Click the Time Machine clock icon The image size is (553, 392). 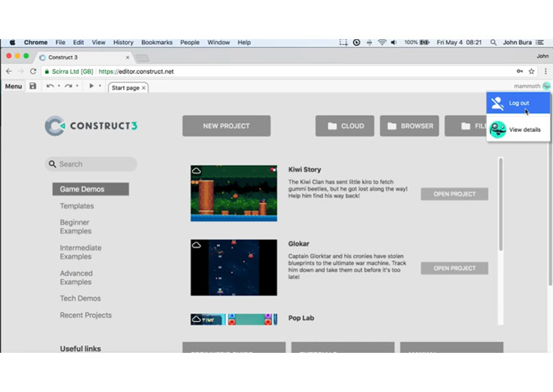[357, 42]
